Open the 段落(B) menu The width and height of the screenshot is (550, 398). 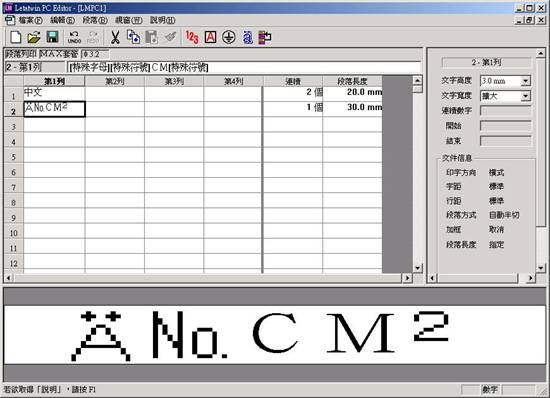pyautogui.click(x=95, y=20)
